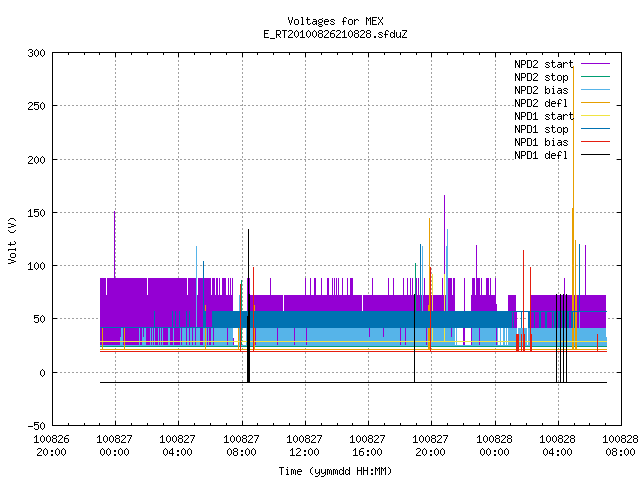Click the light blue line sample for NPD2 bias
Screen dimensions: 640x480
tap(595, 90)
